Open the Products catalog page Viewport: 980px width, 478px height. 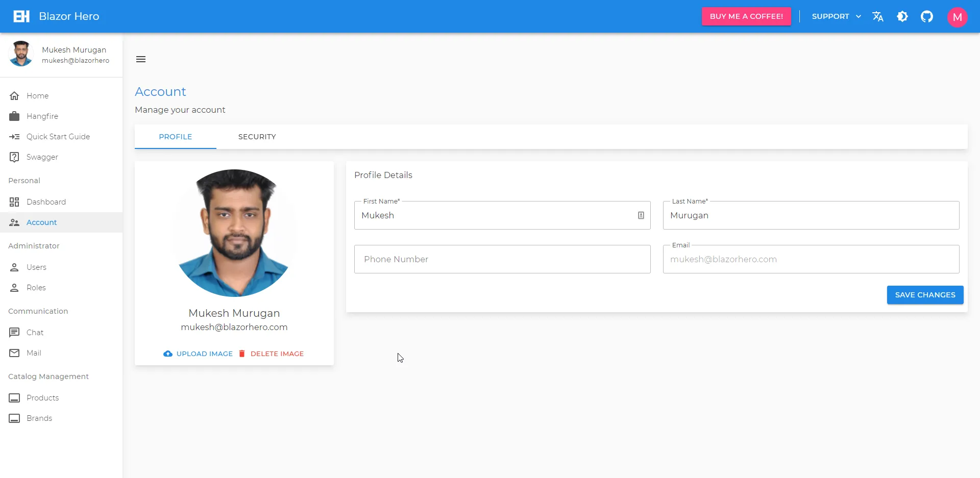point(43,397)
